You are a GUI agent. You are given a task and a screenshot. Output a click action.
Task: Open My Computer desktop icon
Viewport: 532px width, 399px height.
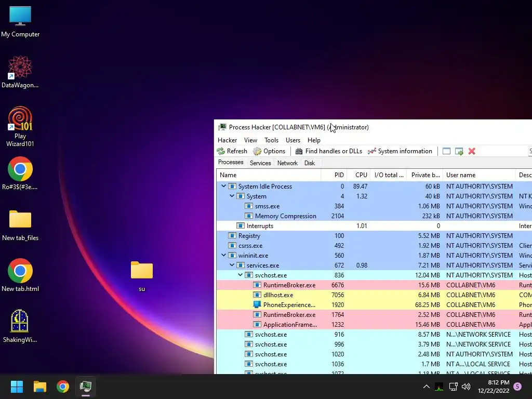[x=20, y=22]
